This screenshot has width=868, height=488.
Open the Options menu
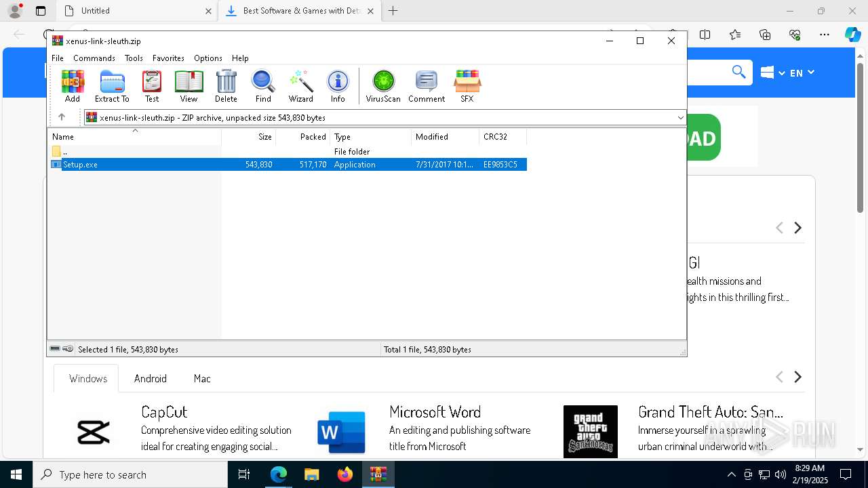[x=208, y=58]
